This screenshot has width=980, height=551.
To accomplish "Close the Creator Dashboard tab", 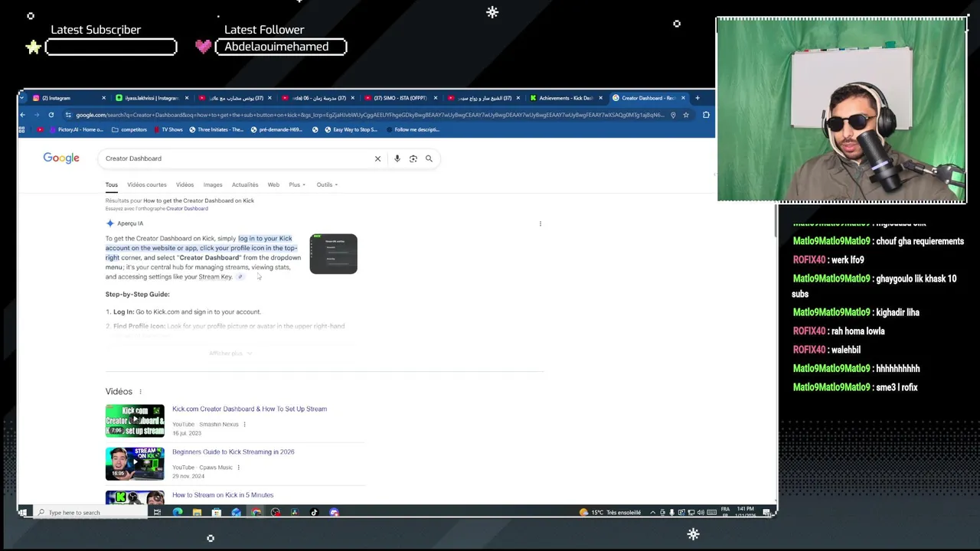I will tap(683, 98).
